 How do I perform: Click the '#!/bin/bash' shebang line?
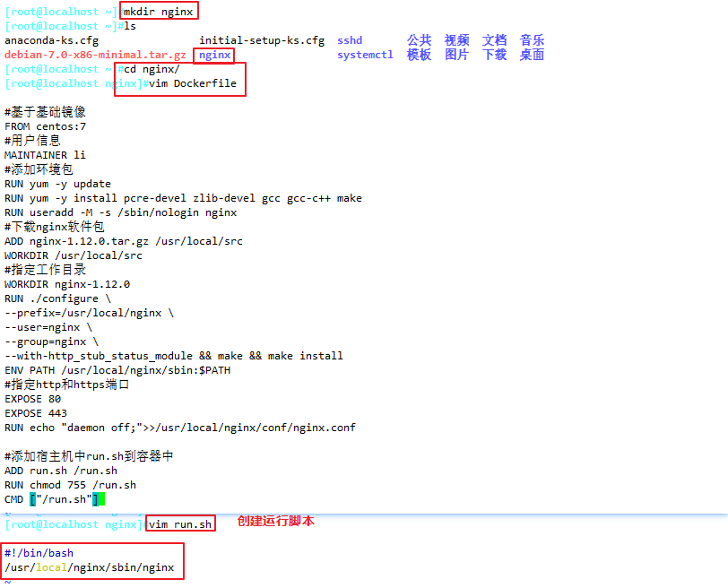pyautogui.click(x=39, y=554)
